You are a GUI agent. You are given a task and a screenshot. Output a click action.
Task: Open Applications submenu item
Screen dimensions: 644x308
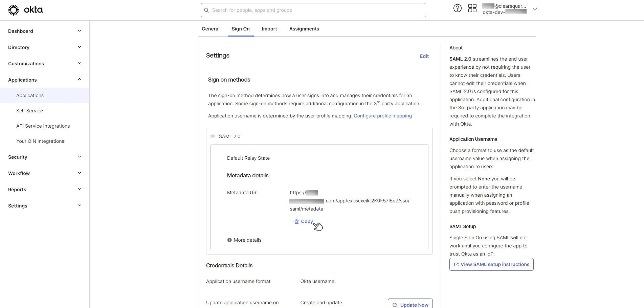click(x=45, y=95)
